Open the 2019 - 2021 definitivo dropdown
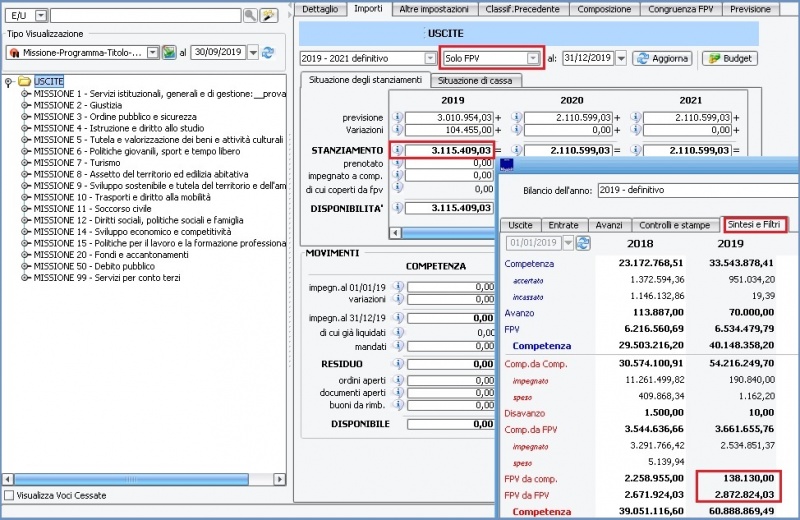The width and height of the screenshot is (800, 520). [428, 59]
